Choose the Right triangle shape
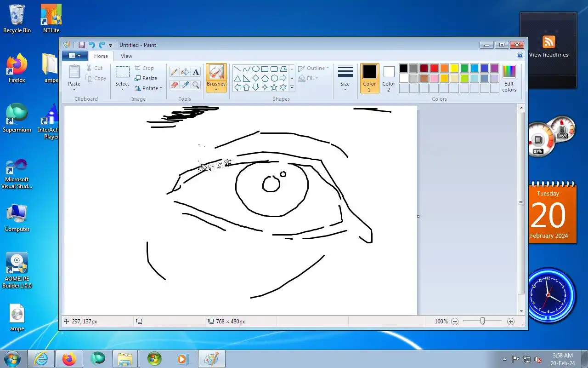 click(x=247, y=78)
